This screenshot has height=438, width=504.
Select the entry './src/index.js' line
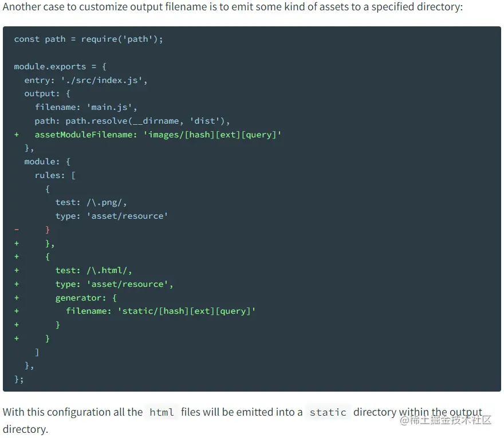86,80
